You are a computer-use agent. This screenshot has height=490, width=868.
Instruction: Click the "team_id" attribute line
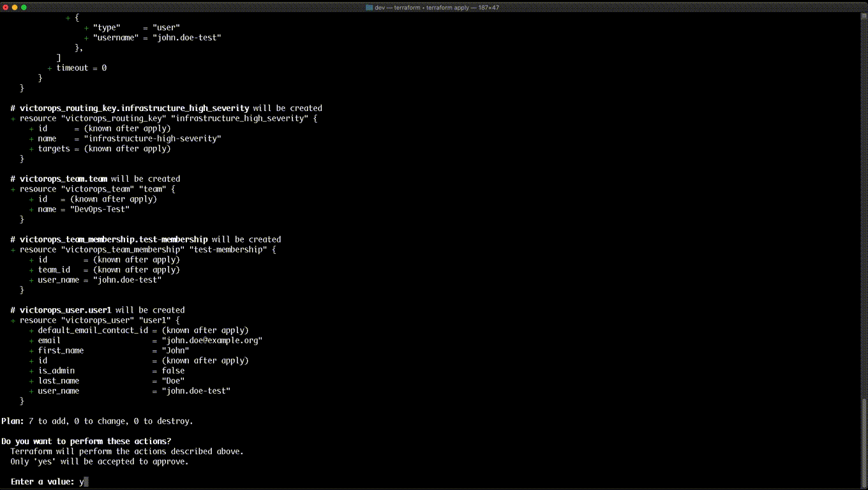104,270
